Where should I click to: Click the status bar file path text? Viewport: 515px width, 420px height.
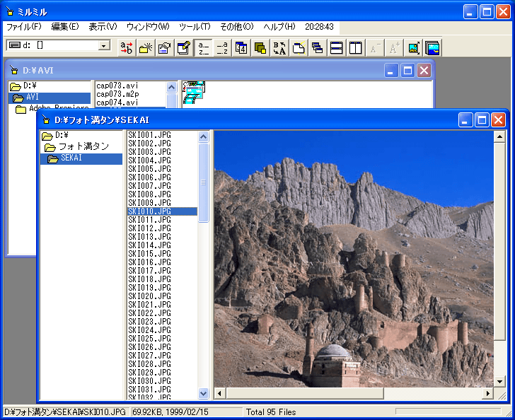pos(64,412)
